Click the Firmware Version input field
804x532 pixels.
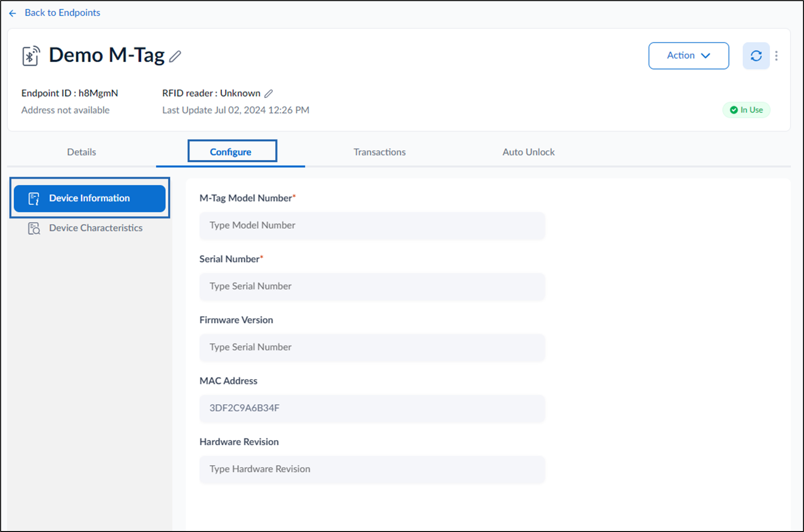372,347
